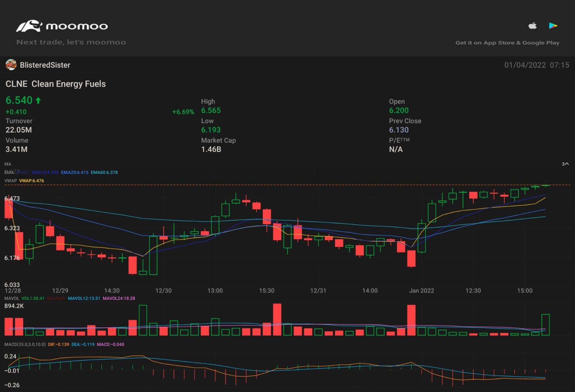Open the Google Play icon
Image resolution: width=575 pixels, height=392 pixels.
(x=553, y=26)
